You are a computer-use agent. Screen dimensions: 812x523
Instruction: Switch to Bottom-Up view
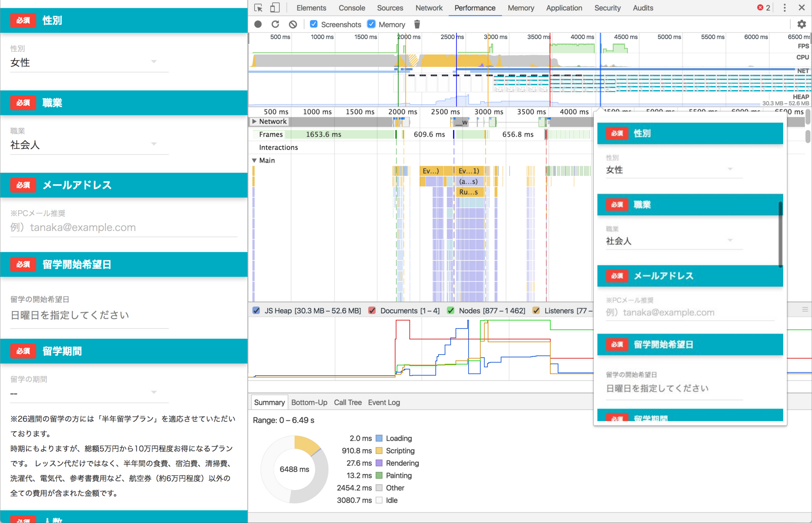click(309, 402)
